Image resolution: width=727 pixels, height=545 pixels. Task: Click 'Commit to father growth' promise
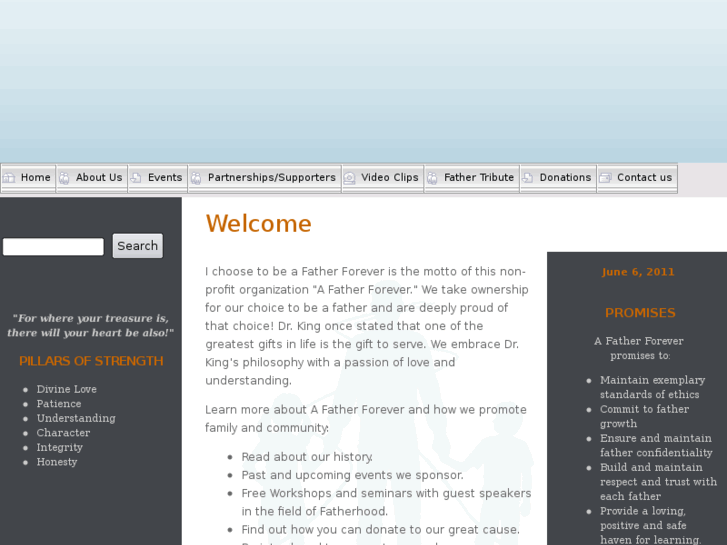644,417
